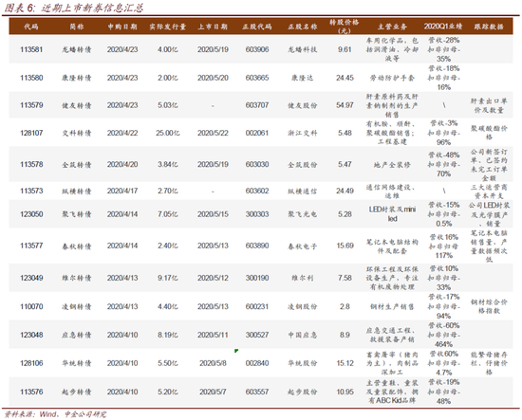This screenshot has height=420, width=522.
Task: Click stock code 603602
Action: (x=257, y=191)
